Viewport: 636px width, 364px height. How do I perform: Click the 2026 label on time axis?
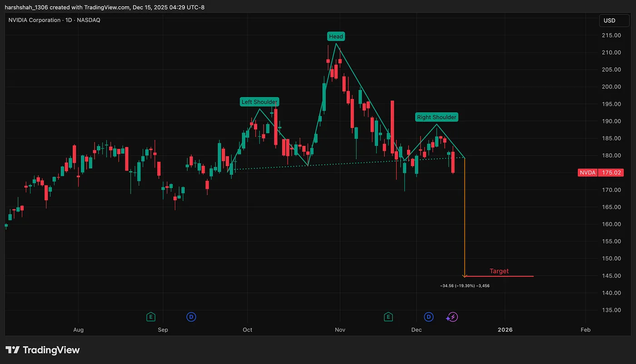coord(505,330)
